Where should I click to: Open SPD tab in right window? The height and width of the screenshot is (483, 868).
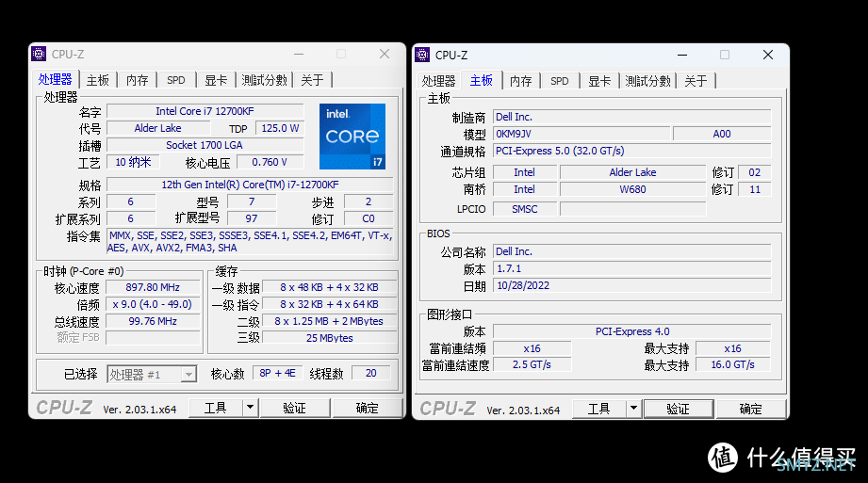click(560, 81)
